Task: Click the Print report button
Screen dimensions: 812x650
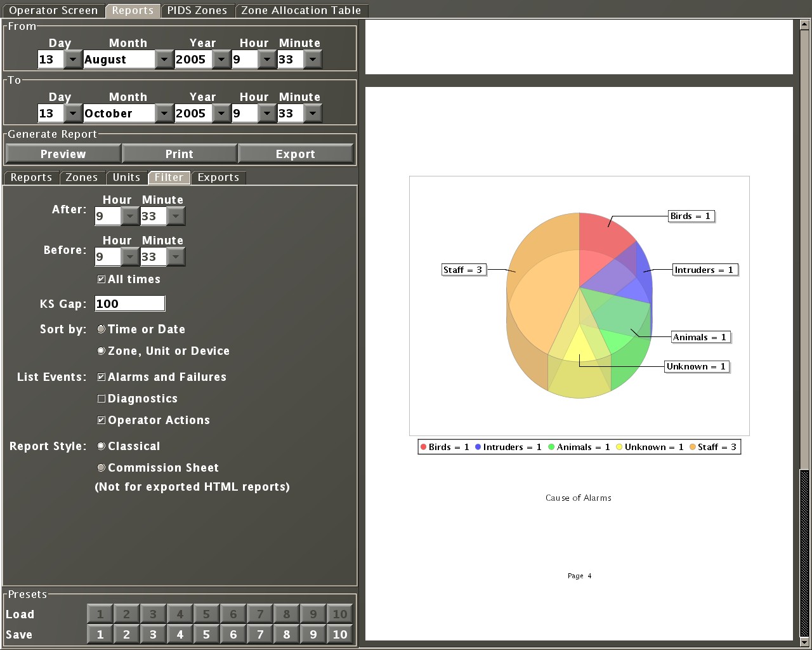Action: pyautogui.click(x=180, y=154)
